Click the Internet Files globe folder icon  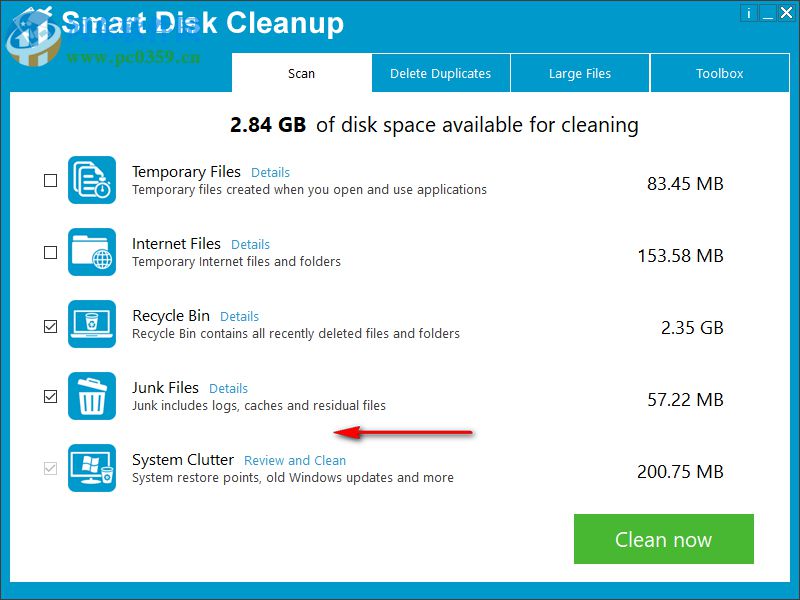pos(92,252)
